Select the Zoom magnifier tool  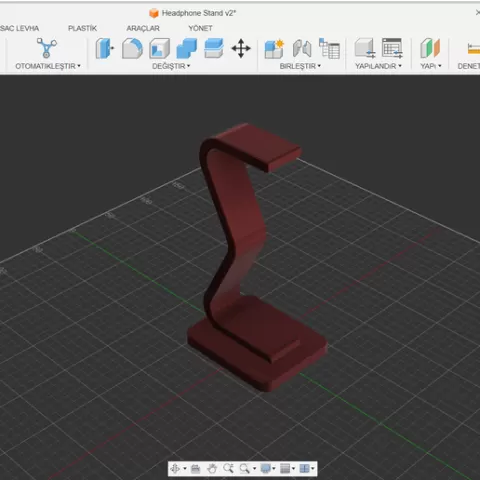point(228,468)
